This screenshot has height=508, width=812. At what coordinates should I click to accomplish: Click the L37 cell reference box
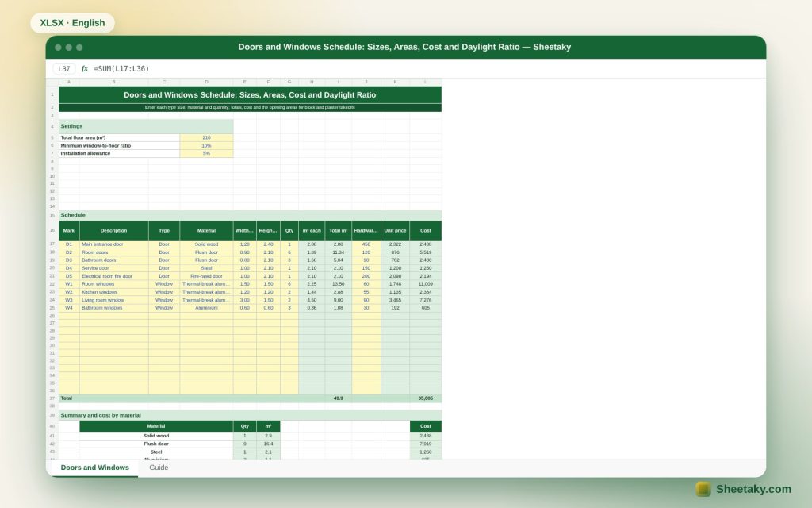point(64,68)
